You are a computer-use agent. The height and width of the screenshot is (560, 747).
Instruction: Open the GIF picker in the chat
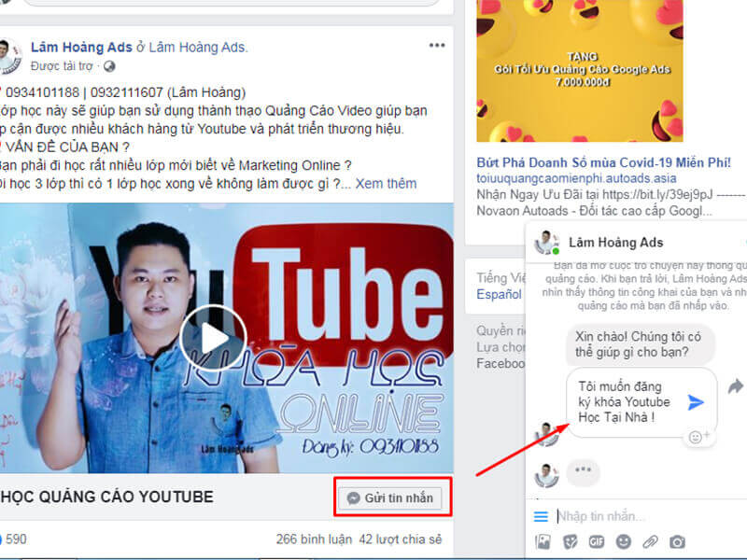click(596, 540)
